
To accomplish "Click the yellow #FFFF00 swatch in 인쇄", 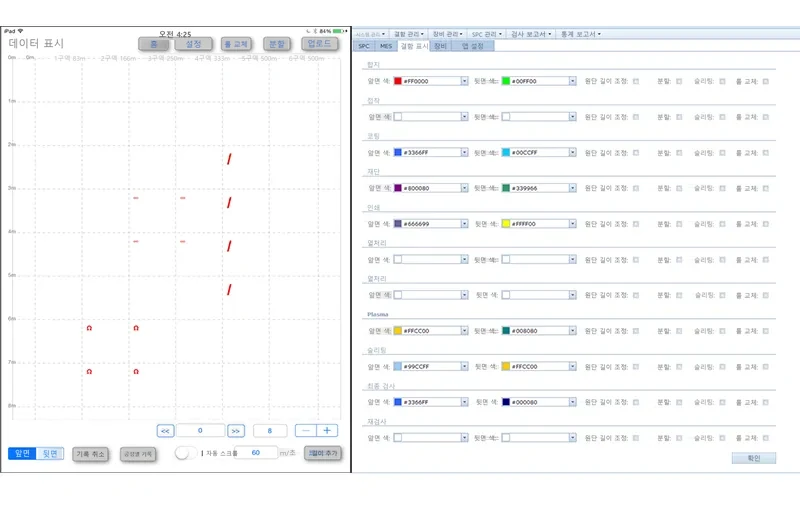I will click(x=506, y=224).
